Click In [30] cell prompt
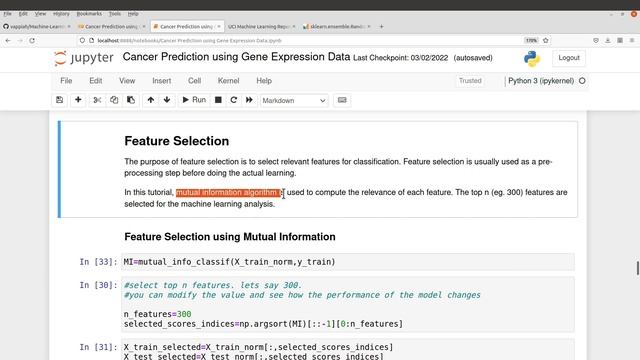The height and width of the screenshot is (360, 640). click(x=98, y=285)
